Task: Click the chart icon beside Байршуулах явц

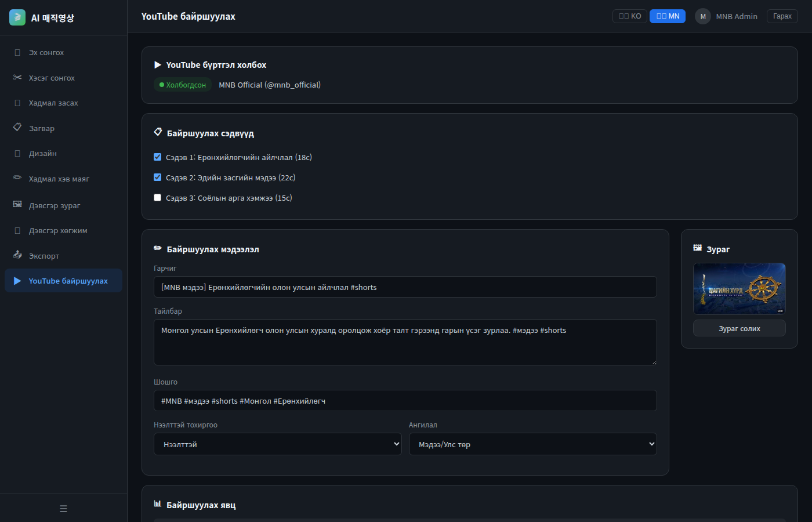Action: pos(158,504)
